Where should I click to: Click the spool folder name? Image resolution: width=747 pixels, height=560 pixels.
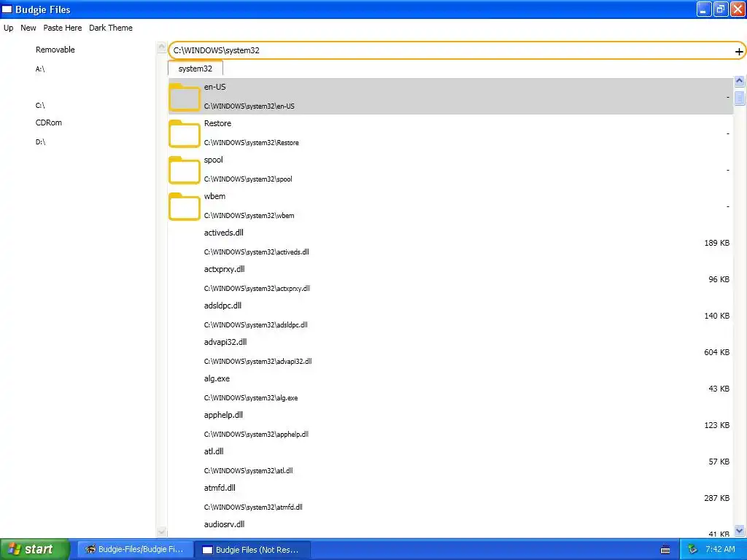click(214, 160)
